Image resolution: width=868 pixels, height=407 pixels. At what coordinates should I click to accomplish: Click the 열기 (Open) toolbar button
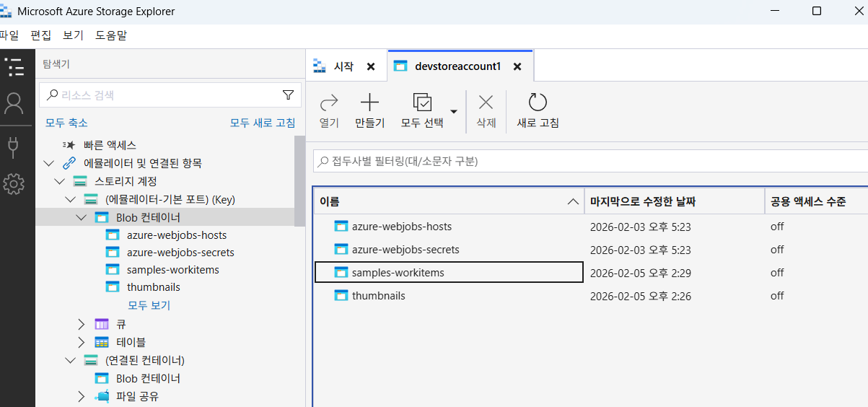click(x=329, y=111)
